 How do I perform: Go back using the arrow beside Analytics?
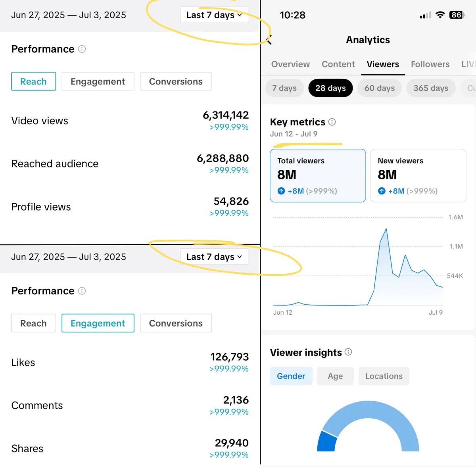pos(269,40)
